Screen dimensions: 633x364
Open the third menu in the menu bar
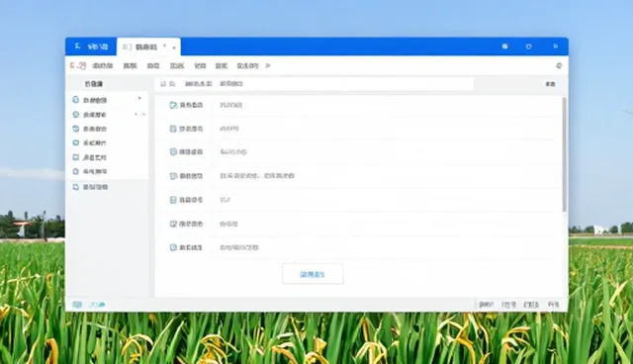pyautogui.click(x=153, y=66)
